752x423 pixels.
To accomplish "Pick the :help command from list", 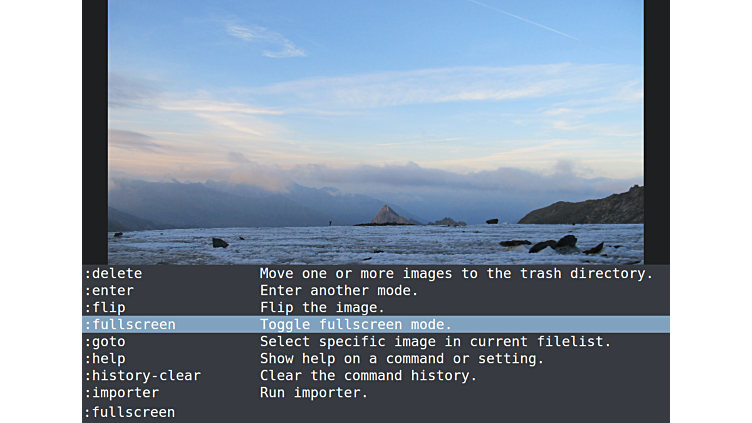I will coord(376,359).
